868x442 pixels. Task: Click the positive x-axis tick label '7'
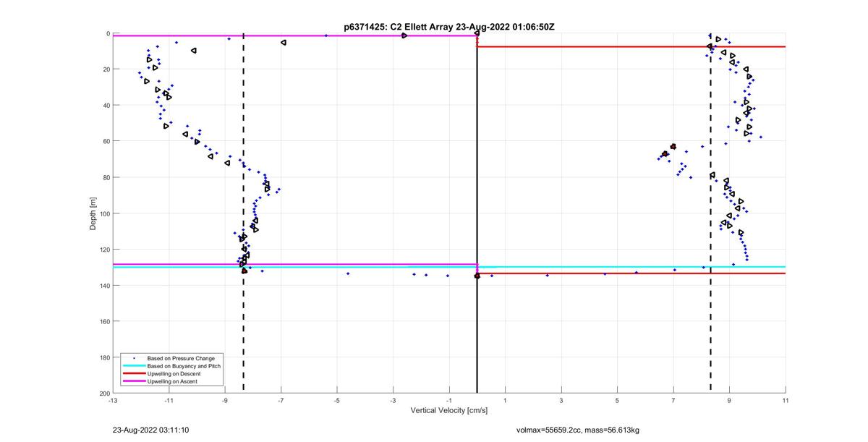[673, 400]
